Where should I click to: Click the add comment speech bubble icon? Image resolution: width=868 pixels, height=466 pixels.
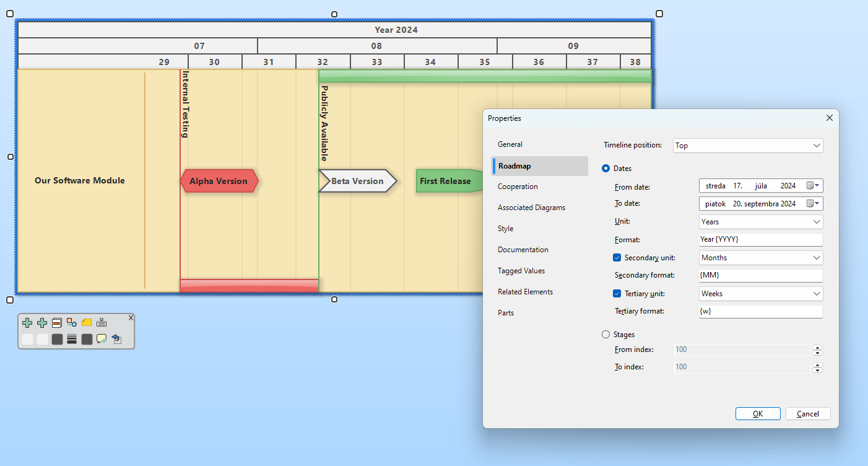tap(102, 339)
